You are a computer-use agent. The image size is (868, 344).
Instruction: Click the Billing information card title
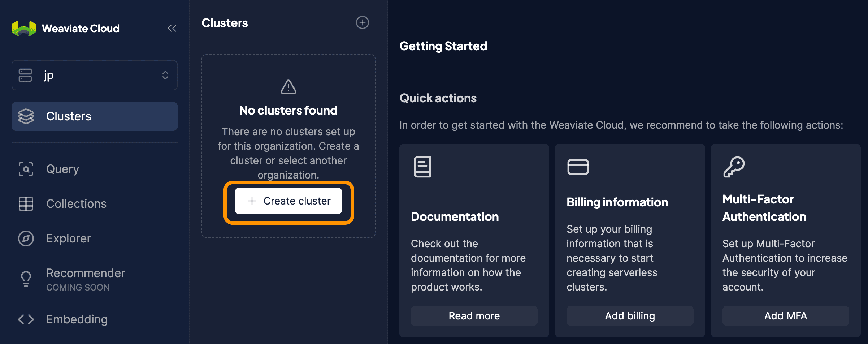point(617,202)
